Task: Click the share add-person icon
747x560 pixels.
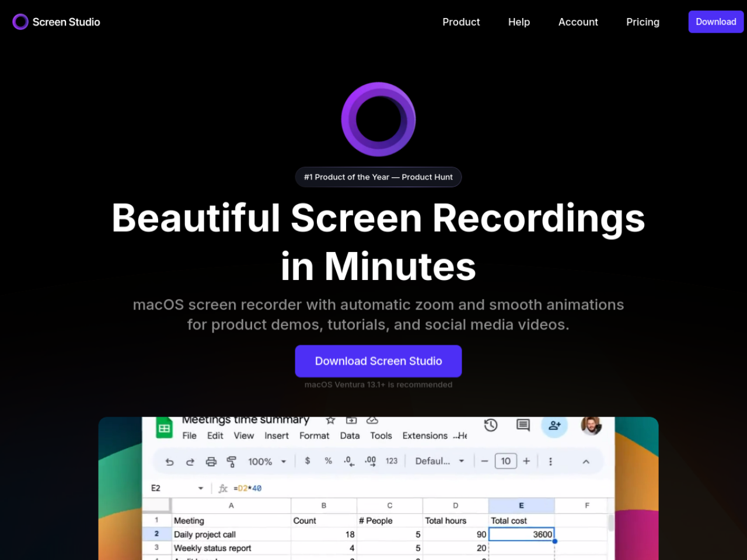Action: (554, 425)
